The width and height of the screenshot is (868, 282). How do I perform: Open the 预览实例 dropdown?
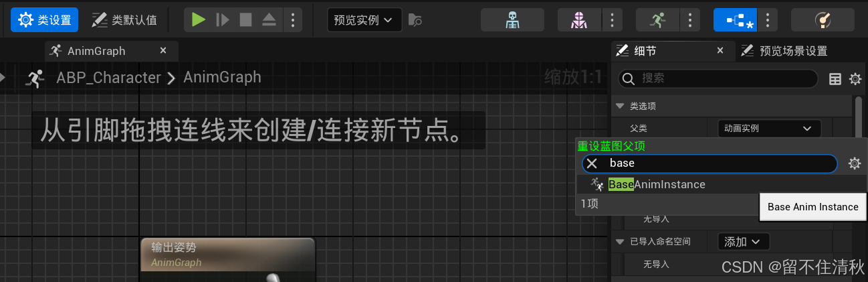pos(364,20)
